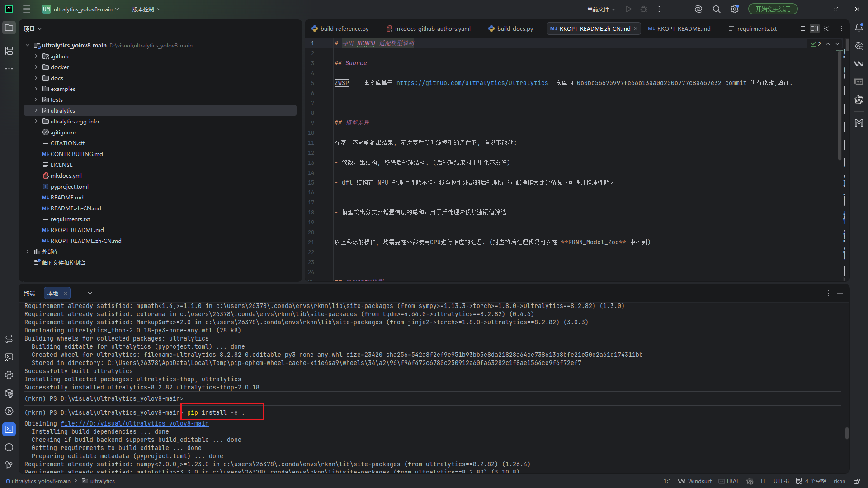This screenshot has width=868, height=488.
Task: Open the Notifications bell icon
Action: click(x=859, y=28)
